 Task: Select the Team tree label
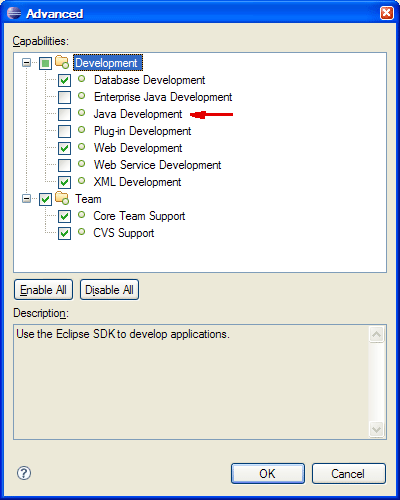point(88,199)
